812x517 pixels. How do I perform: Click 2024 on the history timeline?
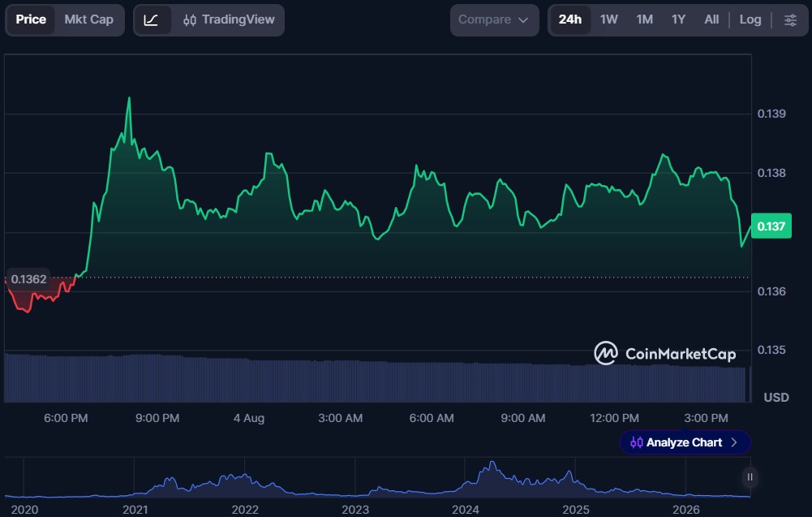[x=465, y=510]
